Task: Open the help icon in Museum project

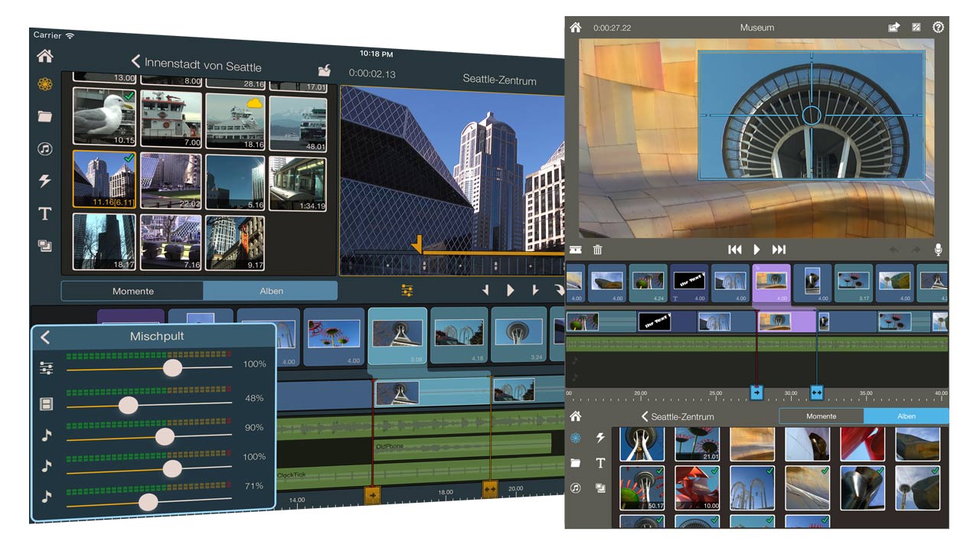Action: click(x=938, y=28)
